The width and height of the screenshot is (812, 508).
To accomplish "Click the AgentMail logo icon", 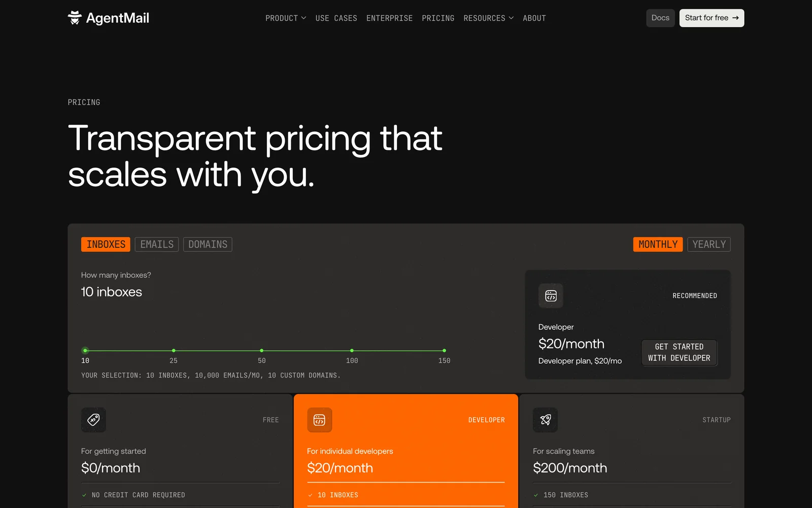I will pos(75,18).
